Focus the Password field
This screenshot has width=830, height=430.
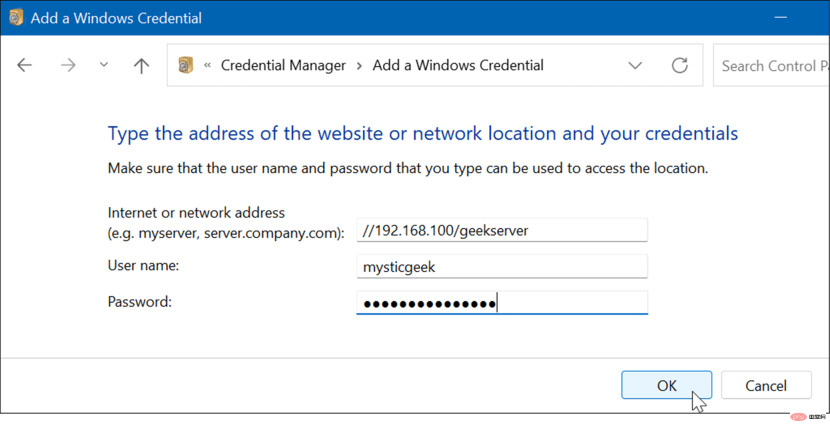click(x=502, y=303)
